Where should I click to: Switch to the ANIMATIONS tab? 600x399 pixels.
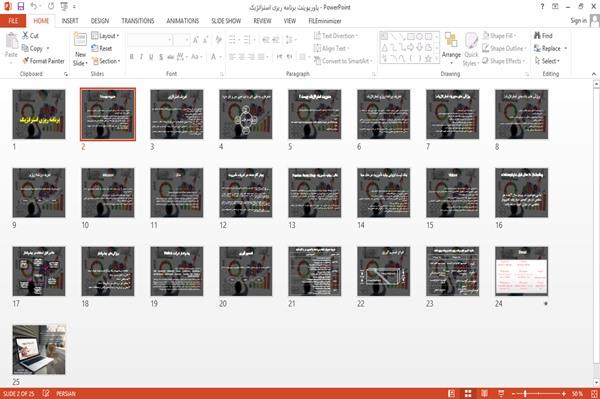[183, 21]
